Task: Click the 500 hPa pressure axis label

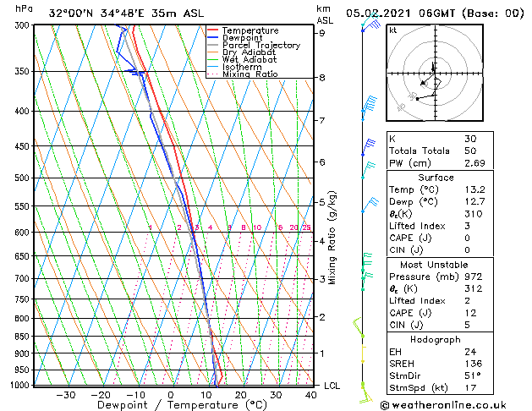Action: pyautogui.click(x=22, y=178)
